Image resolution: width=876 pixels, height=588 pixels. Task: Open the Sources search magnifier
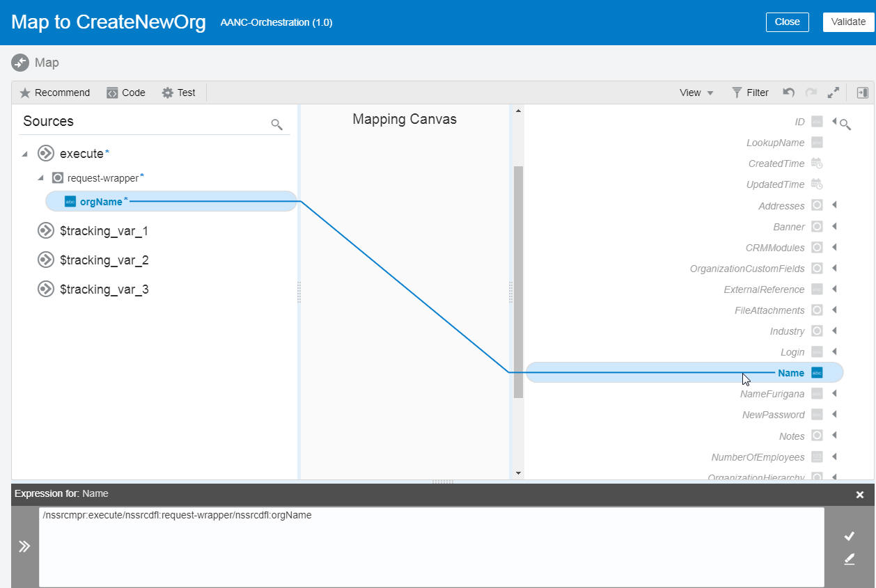pos(276,123)
